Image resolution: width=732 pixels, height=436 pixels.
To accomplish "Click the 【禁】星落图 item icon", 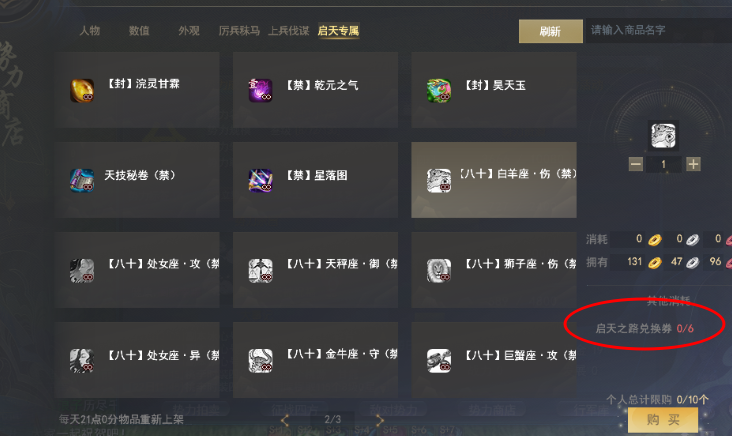I will 260,180.
